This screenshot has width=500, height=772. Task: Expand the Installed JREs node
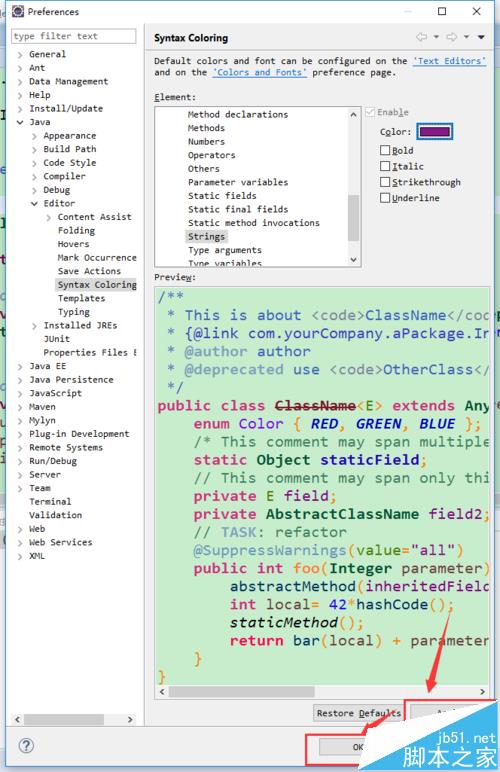click(x=34, y=325)
